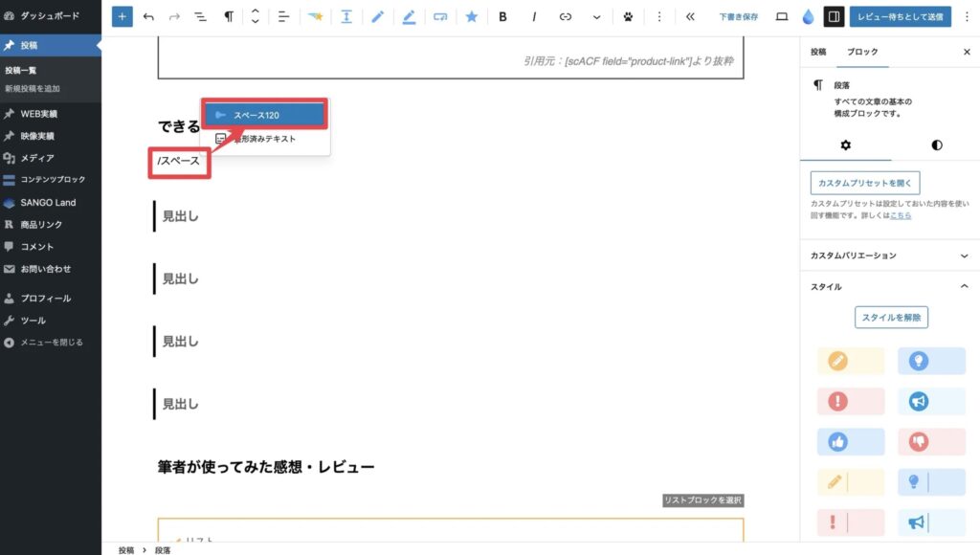The image size is (980, 555).
Task: Switch to the 投稿 tab in the sidebar
Action: click(x=818, y=52)
